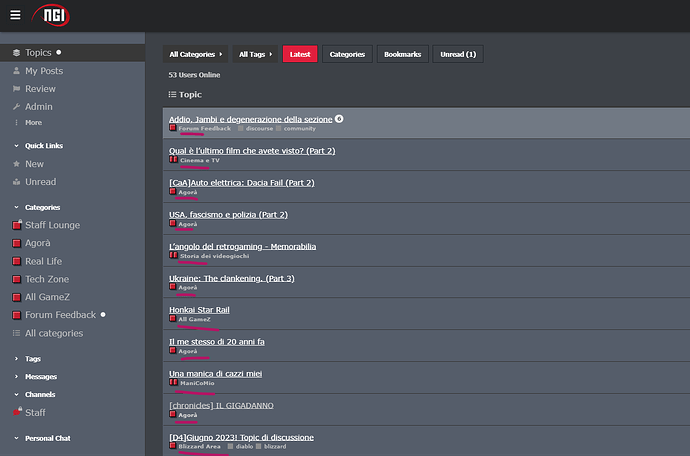The image size is (690, 456).
Task: Click the More vertical dots icon
Action: click(16, 123)
